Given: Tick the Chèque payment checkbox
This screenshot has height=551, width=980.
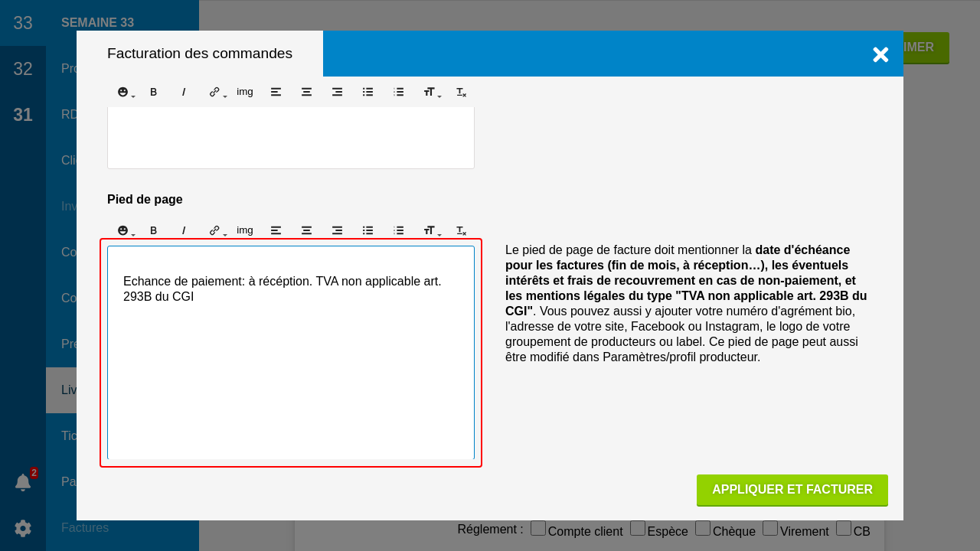Looking at the screenshot, I should (x=703, y=528).
